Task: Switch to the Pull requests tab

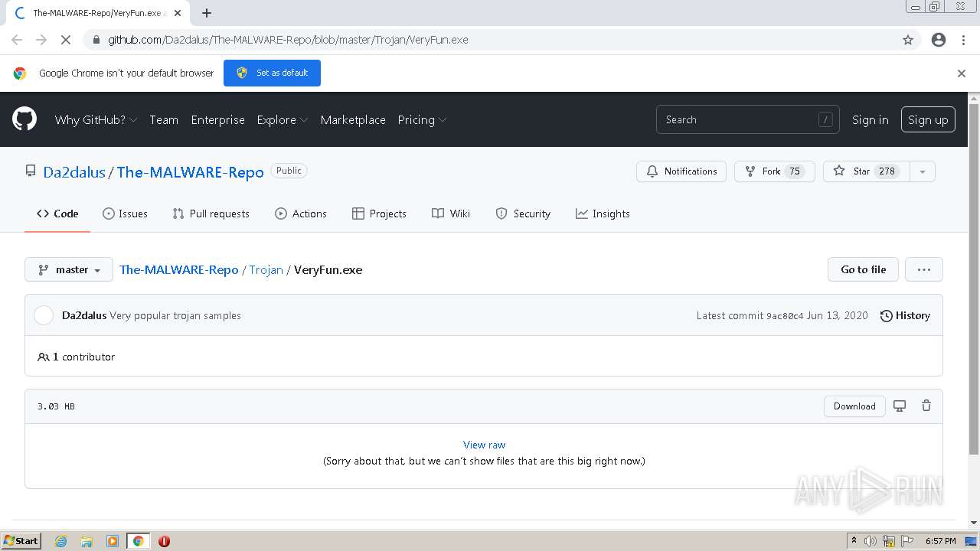Action: tap(211, 214)
